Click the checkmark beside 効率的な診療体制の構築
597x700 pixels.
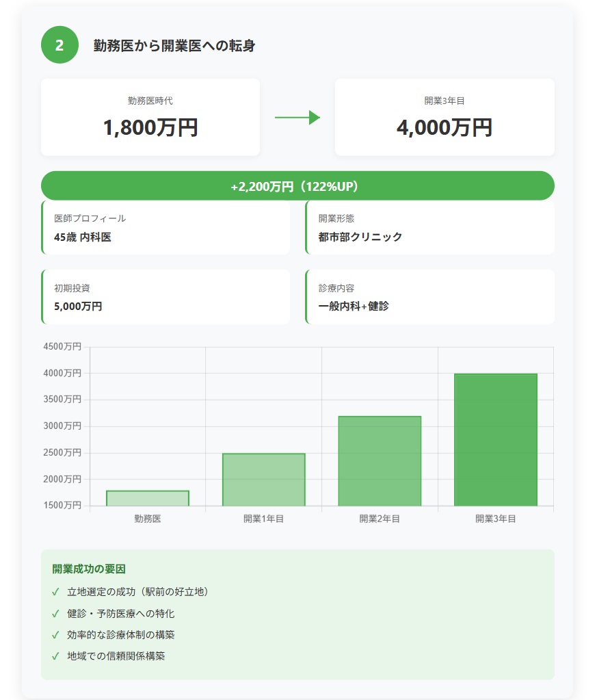click(x=55, y=634)
